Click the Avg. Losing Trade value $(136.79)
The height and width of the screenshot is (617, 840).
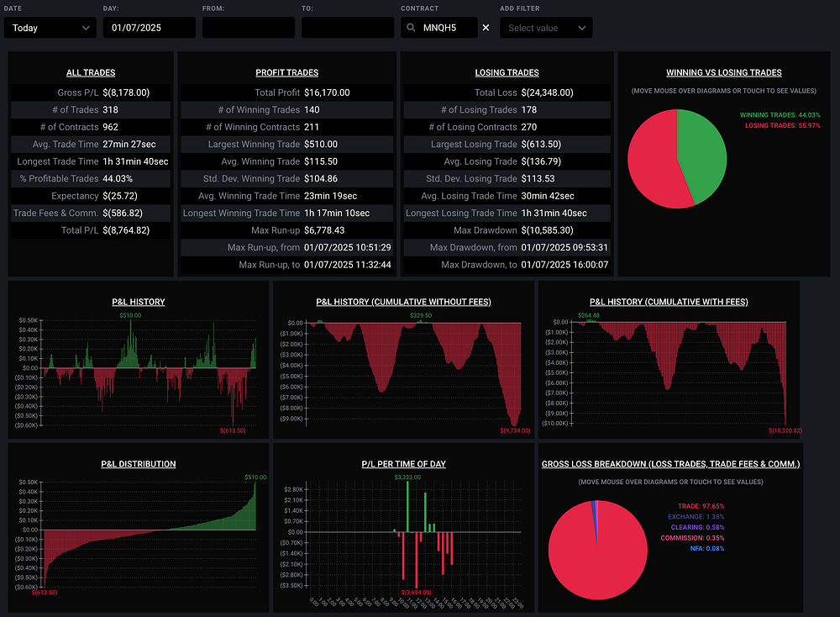coord(541,161)
